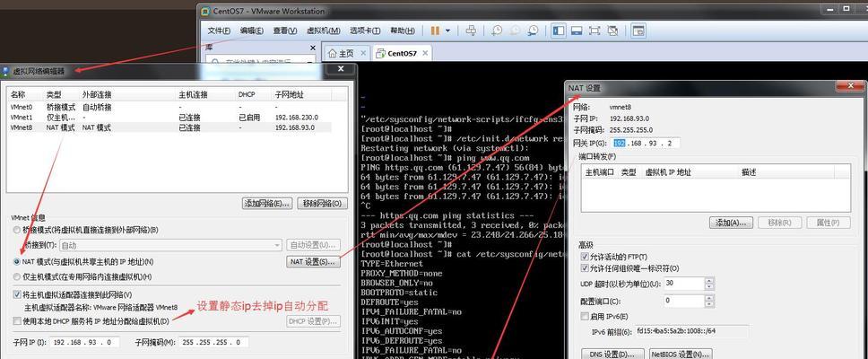Click NAT 设置(S)... button
868x359 pixels.
pyautogui.click(x=313, y=261)
